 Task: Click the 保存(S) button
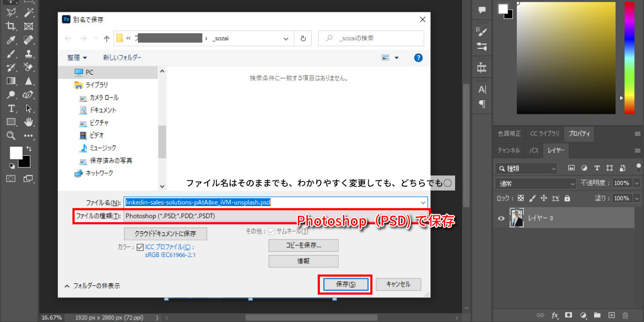coord(346,284)
